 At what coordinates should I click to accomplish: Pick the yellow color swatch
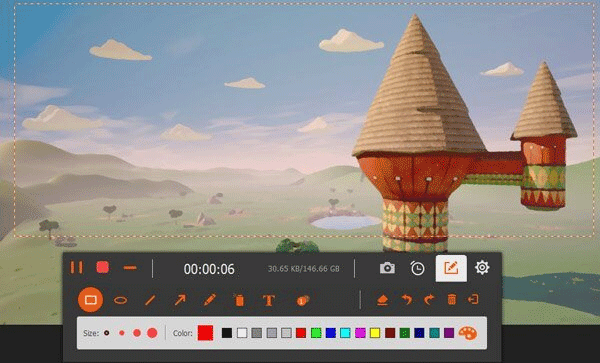[375, 333]
